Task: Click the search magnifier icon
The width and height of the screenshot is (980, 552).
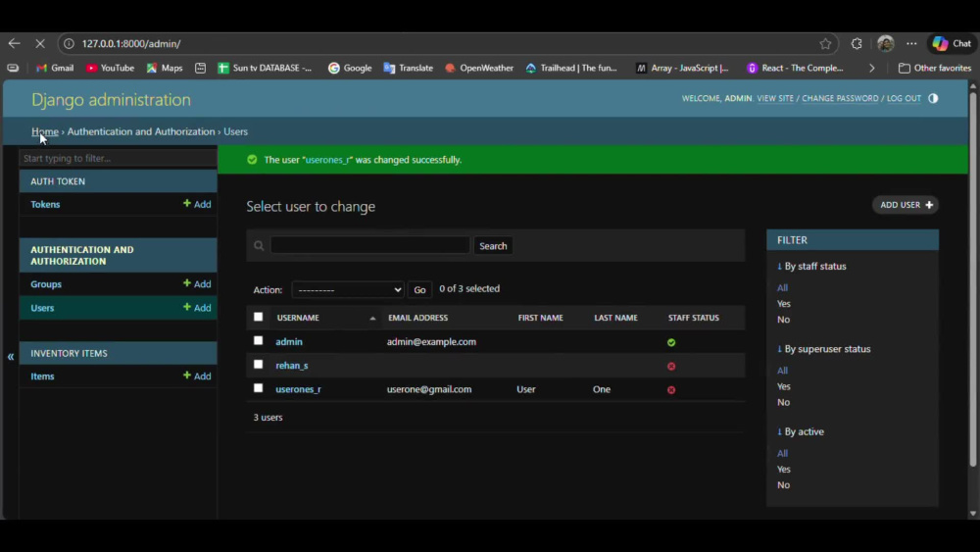Action: (x=259, y=246)
